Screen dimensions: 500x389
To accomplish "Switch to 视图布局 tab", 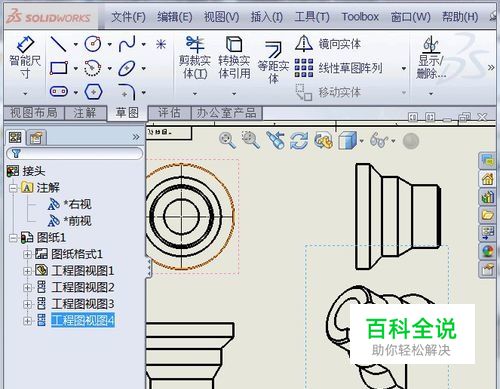I will tap(34, 113).
